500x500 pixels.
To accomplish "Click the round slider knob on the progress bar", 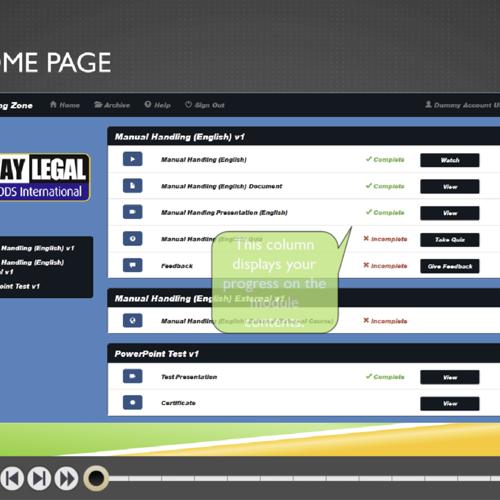I will pyautogui.click(x=96, y=478).
